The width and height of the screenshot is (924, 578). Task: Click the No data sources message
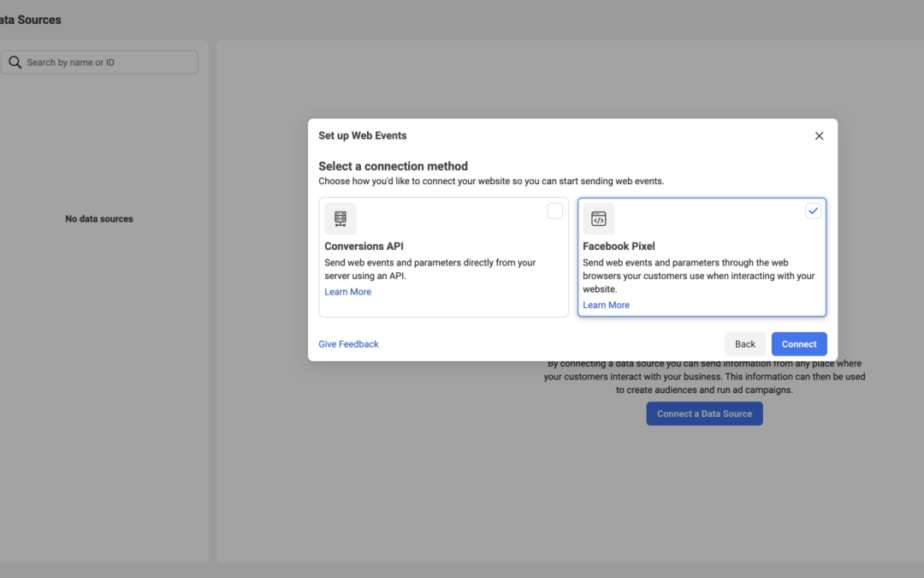[99, 219]
